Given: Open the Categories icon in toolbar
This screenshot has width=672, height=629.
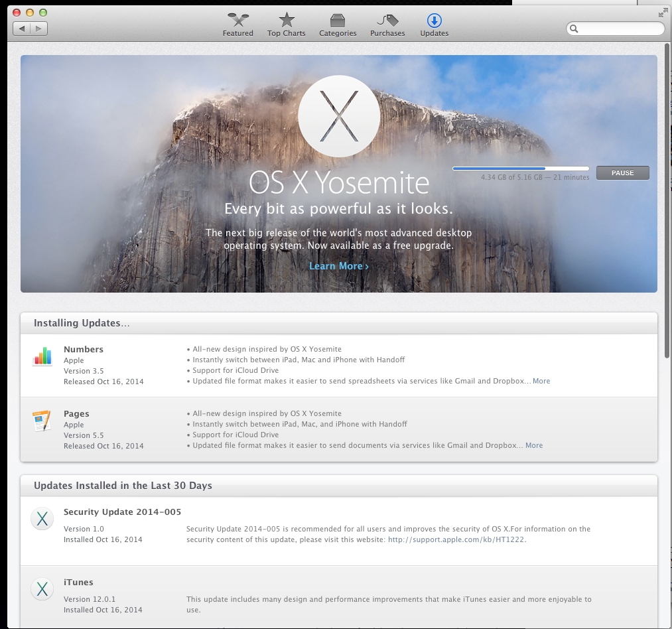Looking at the screenshot, I should pyautogui.click(x=338, y=20).
